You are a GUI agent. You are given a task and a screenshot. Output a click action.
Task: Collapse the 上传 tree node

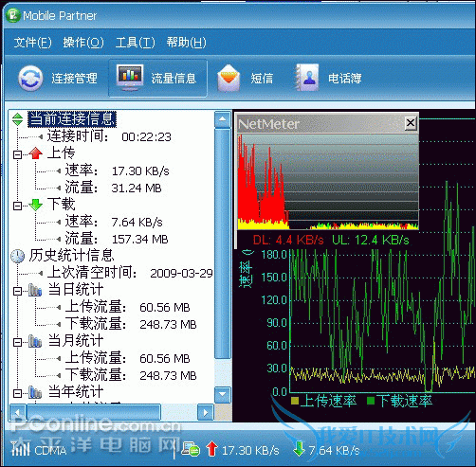[17, 154]
